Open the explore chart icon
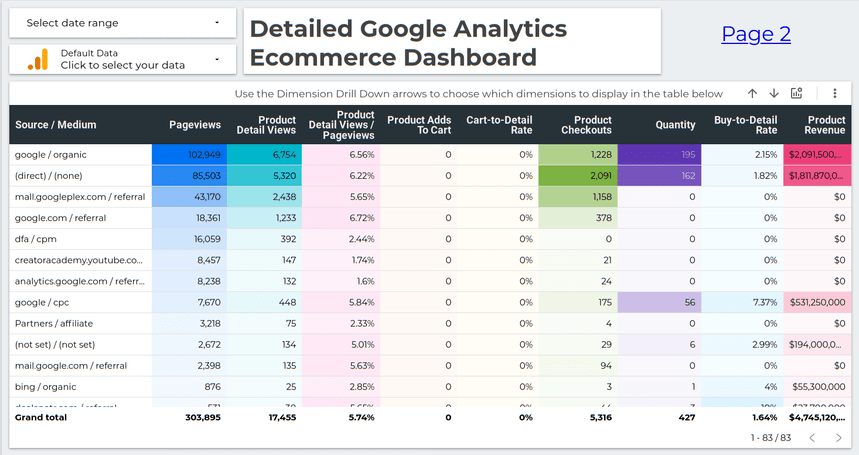Image resolution: width=859 pixels, height=455 pixels. click(797, 93)
